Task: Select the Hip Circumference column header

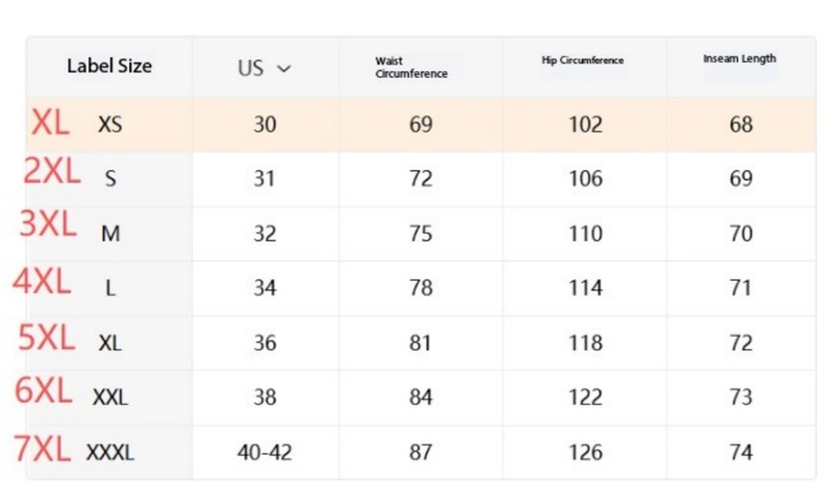Action: click(582, 61)
